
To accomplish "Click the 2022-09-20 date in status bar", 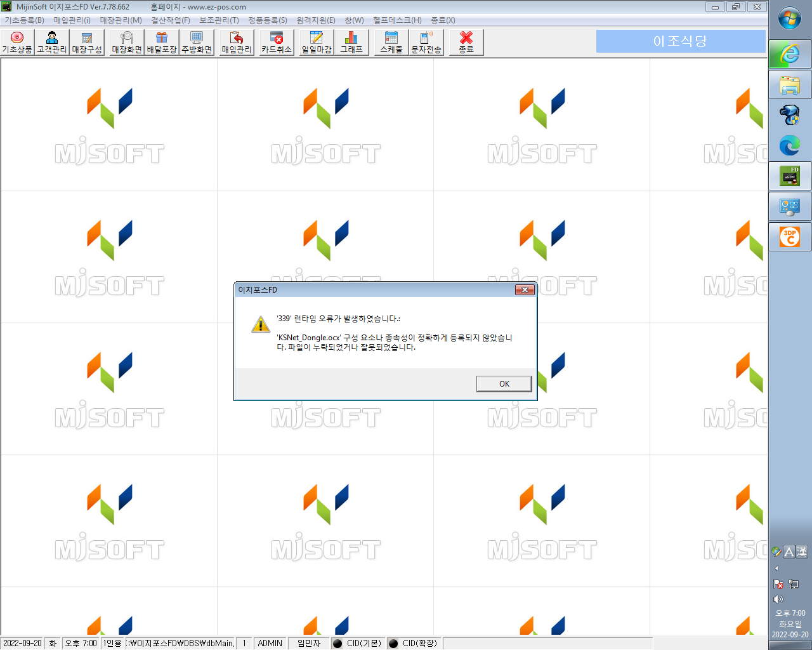I will pos(22,643).
